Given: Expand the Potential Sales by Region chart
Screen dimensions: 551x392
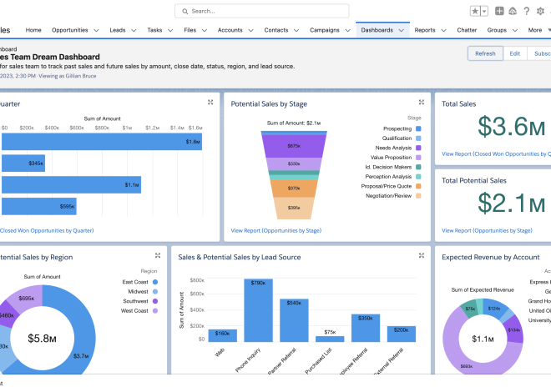Looking at the screenshot, I should [x=158, y=255].
